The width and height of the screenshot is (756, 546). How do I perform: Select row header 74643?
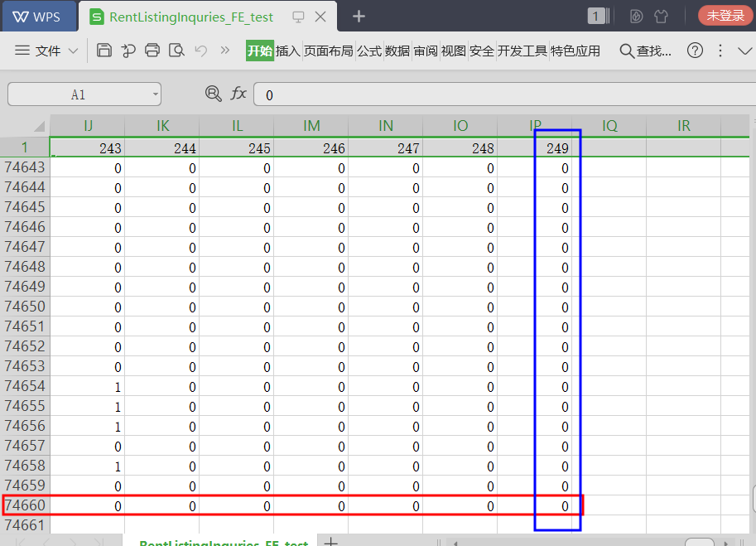coord(25,167)
